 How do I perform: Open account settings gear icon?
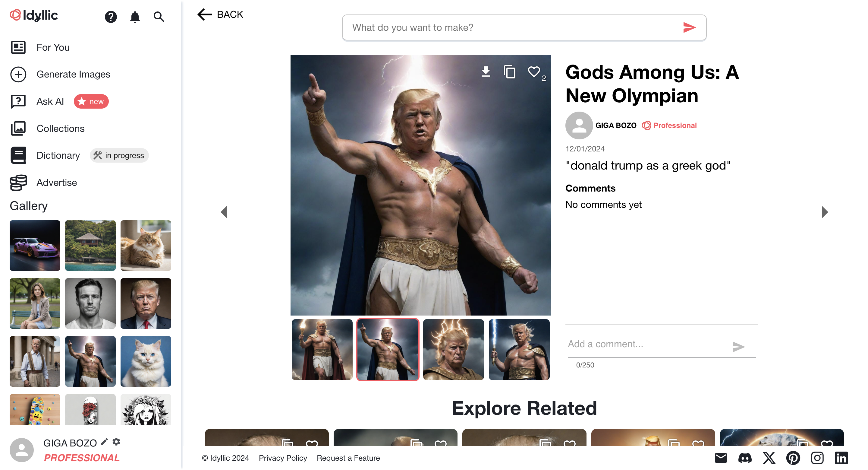tap(116, 441)
